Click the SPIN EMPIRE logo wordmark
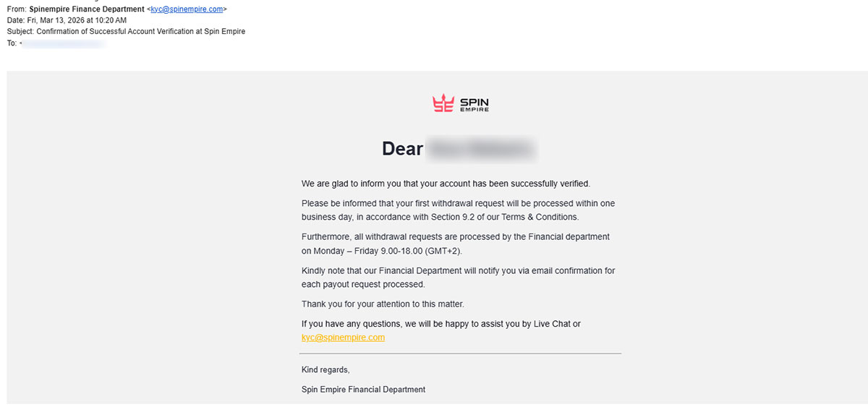Screen dimensions: 868x412 (x=474, y=104)
